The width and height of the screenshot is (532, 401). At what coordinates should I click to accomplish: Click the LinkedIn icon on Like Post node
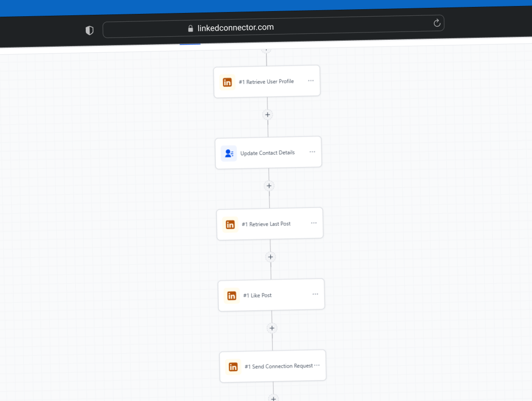point(232,295)
